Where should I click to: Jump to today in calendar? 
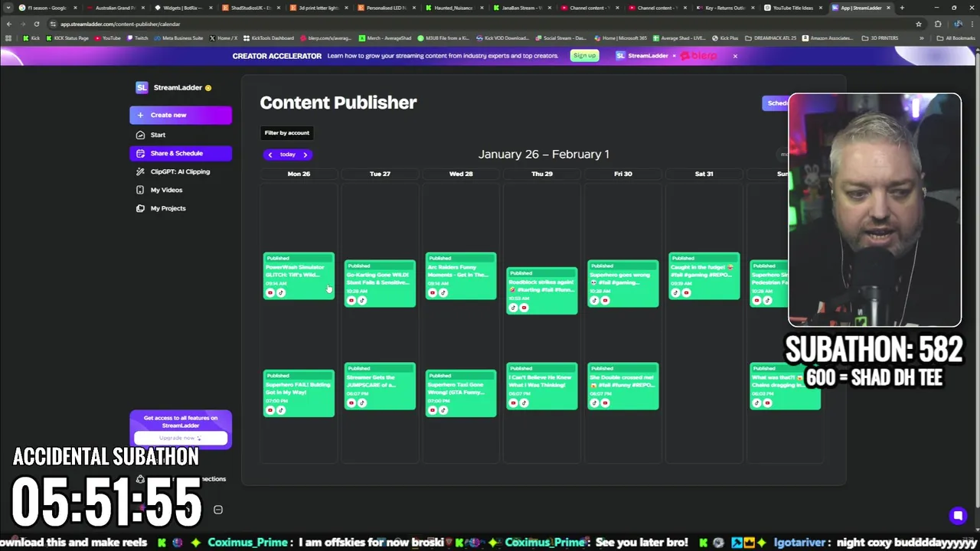point(287,155)
